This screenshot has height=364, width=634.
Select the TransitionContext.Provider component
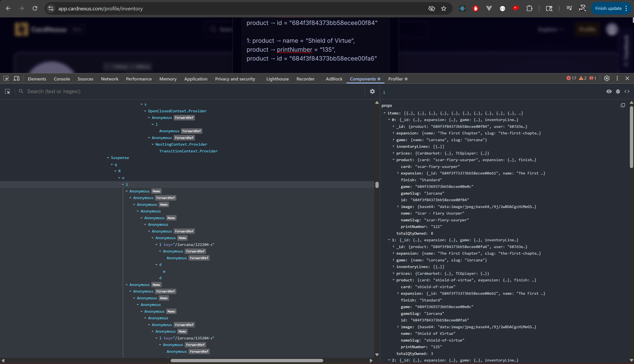click(188, 151)
